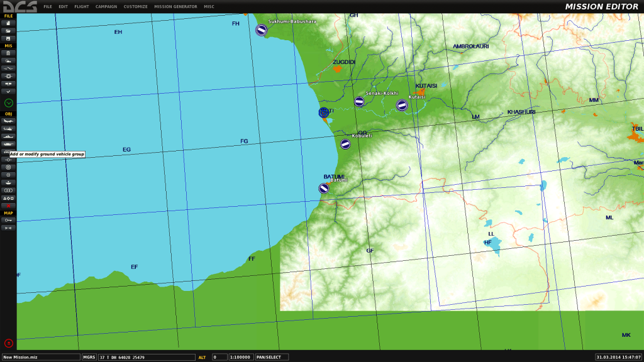The width and height of the screenshot is (644, 362).
Task: Select the Batumi airfield marker on map
Action: (324, 188)
